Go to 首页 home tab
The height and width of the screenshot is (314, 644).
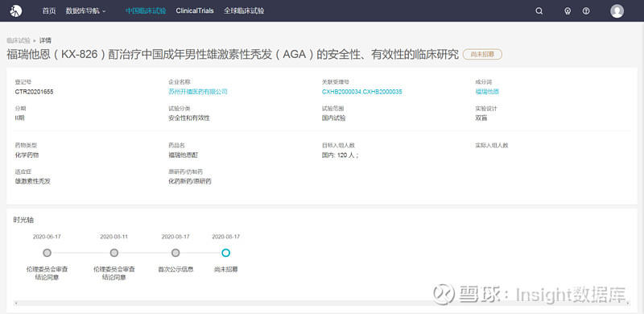(49, 11)
